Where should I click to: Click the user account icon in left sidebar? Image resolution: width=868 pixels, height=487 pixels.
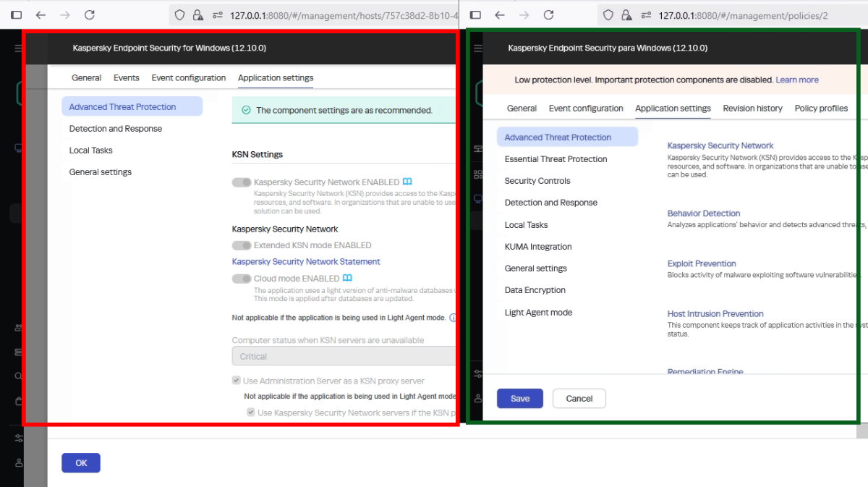(x=19, y=462)
